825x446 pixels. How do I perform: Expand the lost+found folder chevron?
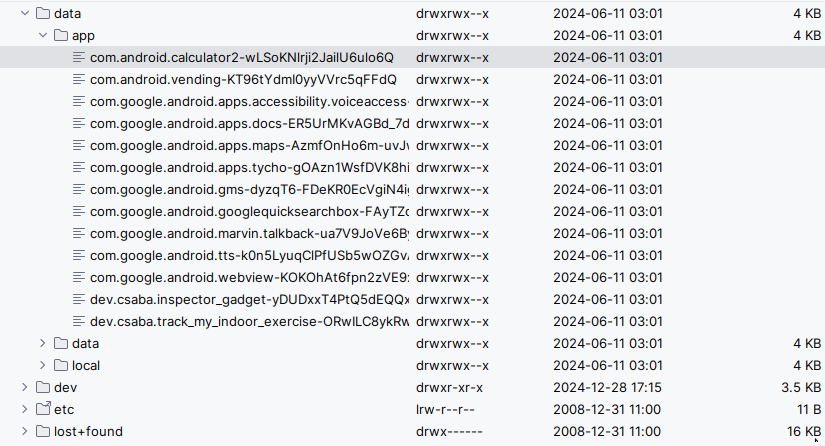(25, 431)
